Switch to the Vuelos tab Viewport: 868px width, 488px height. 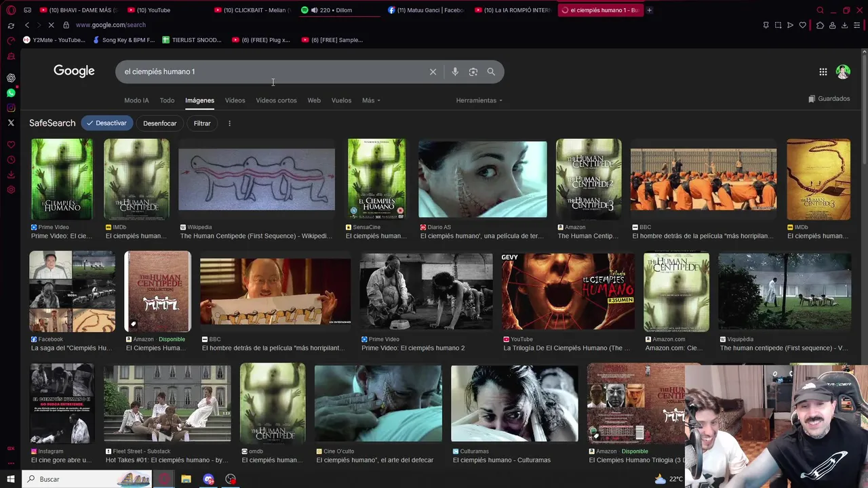(341, 100)
